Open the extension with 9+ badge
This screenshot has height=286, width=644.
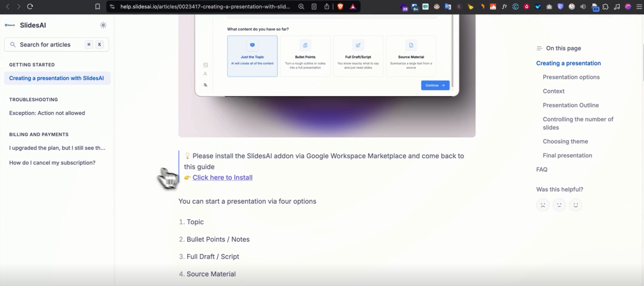[x=415, y=7]
